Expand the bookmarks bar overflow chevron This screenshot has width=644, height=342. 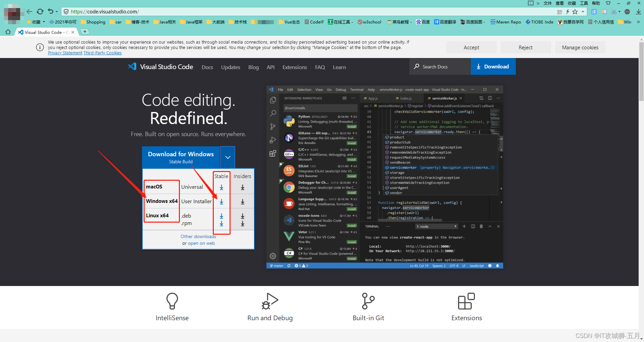point(638,22)
